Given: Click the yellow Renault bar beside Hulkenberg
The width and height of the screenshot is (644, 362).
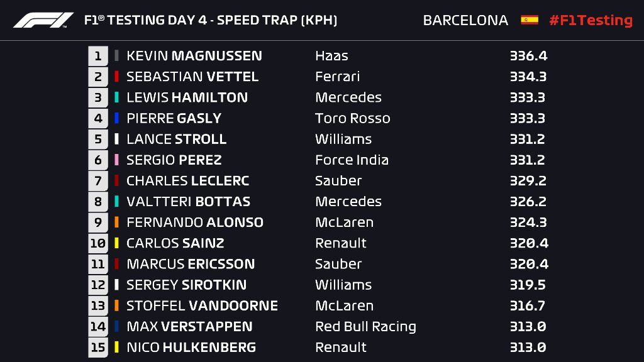Looking at the screenshot, I should pos(116,347).
